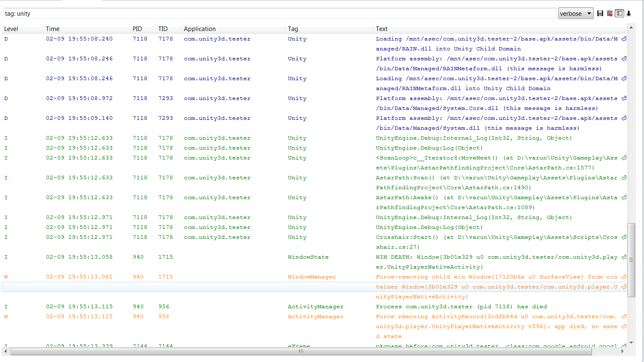Select the TID column header
This screenshot has width=644, height=362.
pos(168,29)
